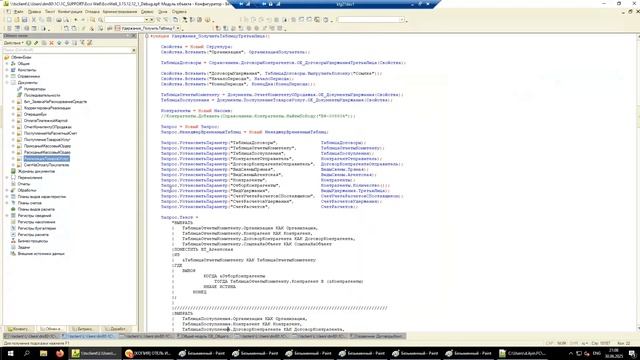Select the СчетНаОплатуПокупателю document
This screenshot has width=640, height=360.
(46, 165)
